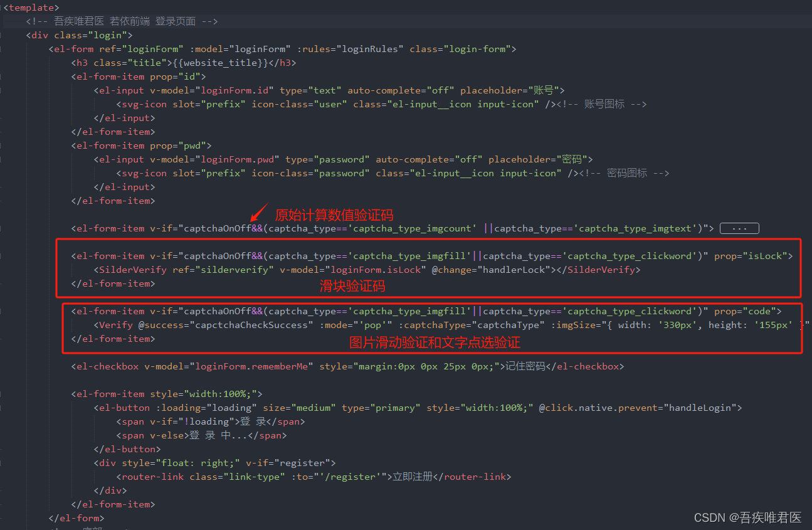Click style="float: right;" attribute

point(181,463)
